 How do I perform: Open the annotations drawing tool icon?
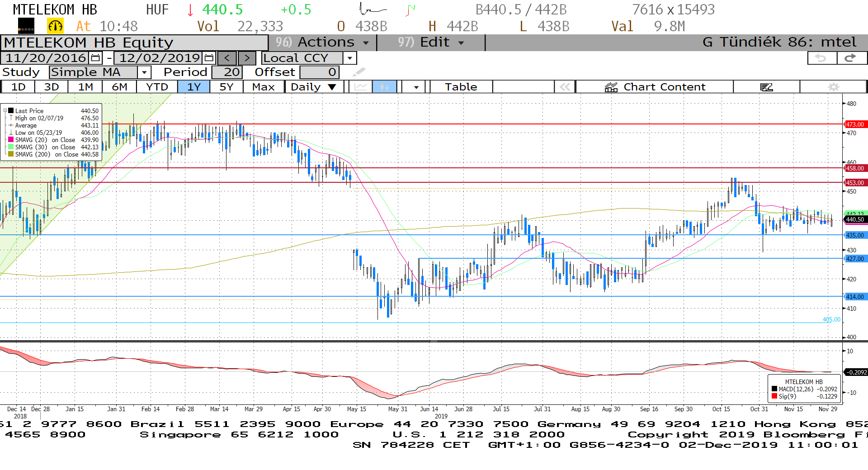(766, 87)
